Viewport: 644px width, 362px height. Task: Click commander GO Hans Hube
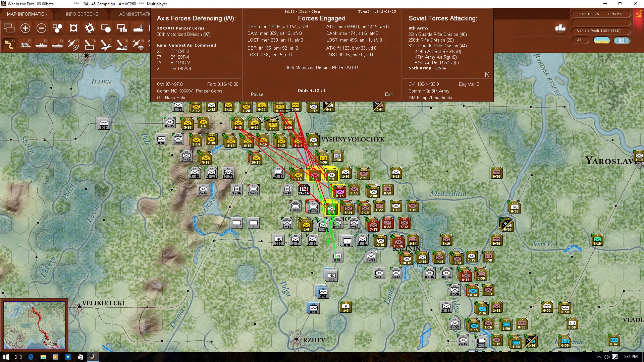171,98
